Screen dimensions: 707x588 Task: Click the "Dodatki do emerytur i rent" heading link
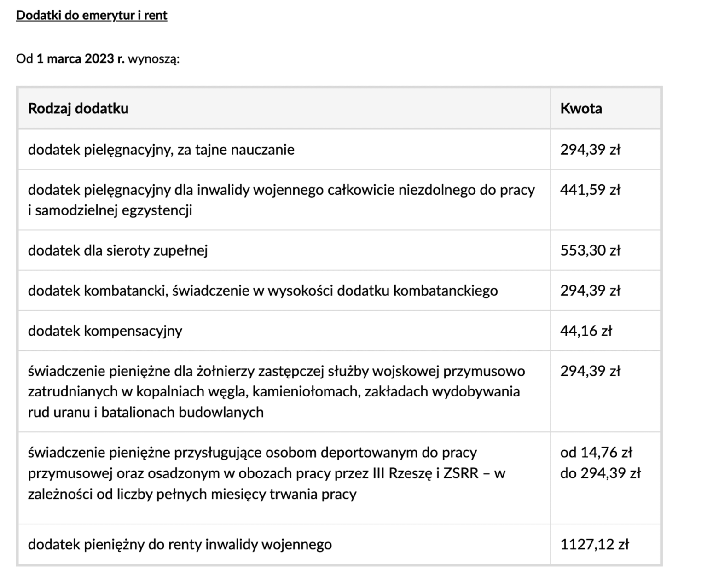click(92, 15)
